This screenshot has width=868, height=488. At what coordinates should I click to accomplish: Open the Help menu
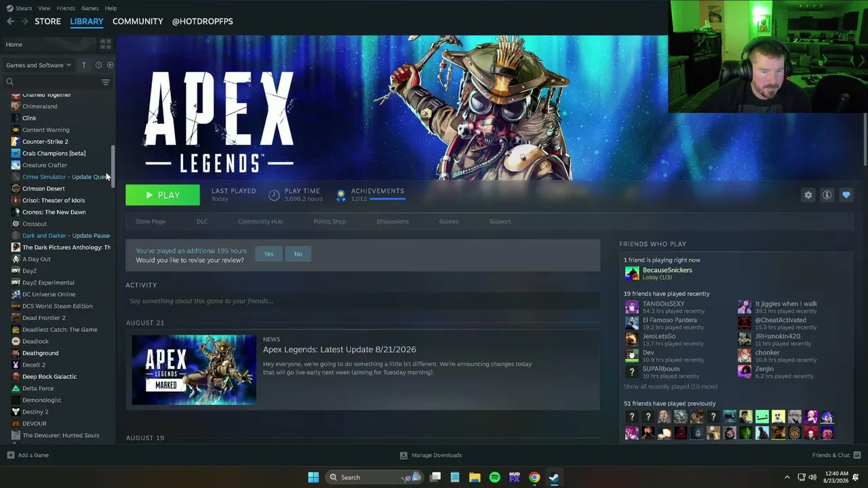click(x=111, y=8)
